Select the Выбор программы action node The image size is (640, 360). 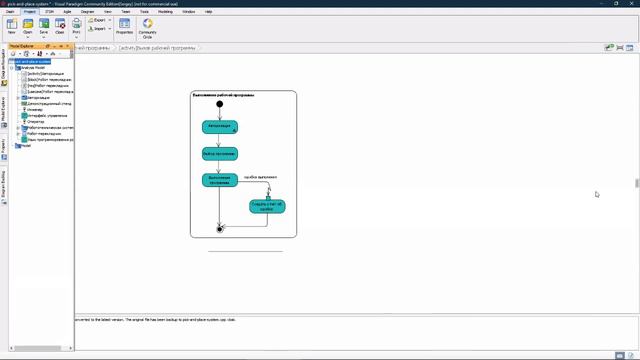tap(220, 154)
